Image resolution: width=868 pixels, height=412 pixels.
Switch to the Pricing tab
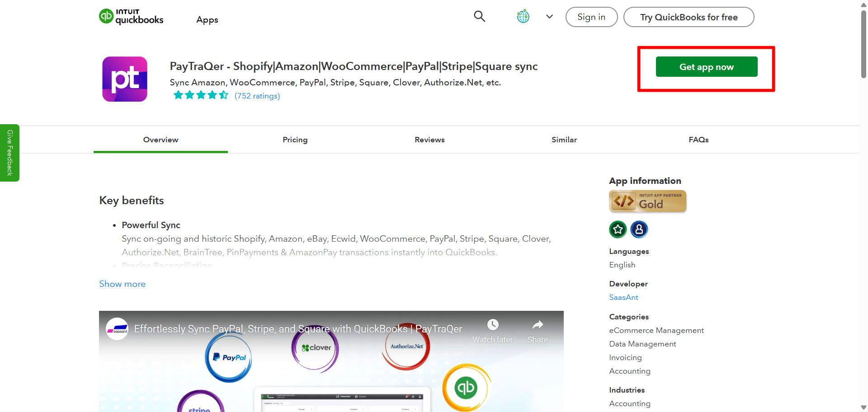(x=295, y=140)
